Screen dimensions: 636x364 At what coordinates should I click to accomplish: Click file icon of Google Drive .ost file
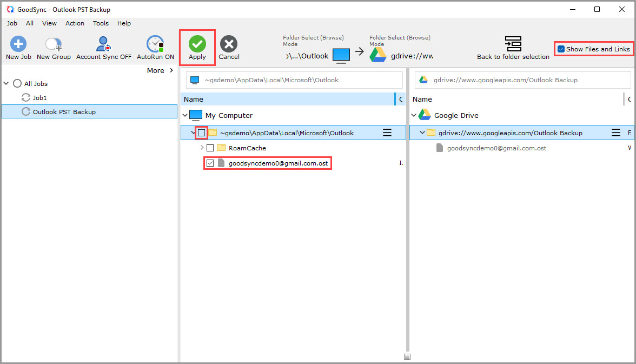(440, 148)
